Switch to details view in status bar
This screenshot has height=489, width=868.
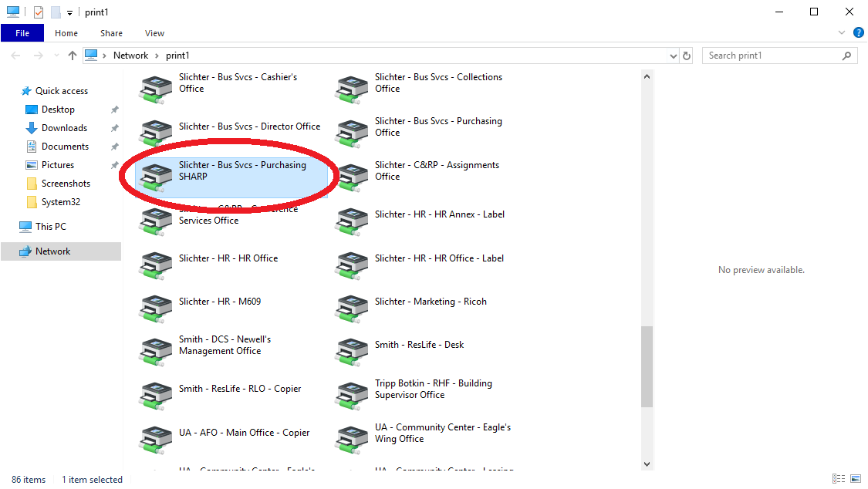[x=839, y=479]
